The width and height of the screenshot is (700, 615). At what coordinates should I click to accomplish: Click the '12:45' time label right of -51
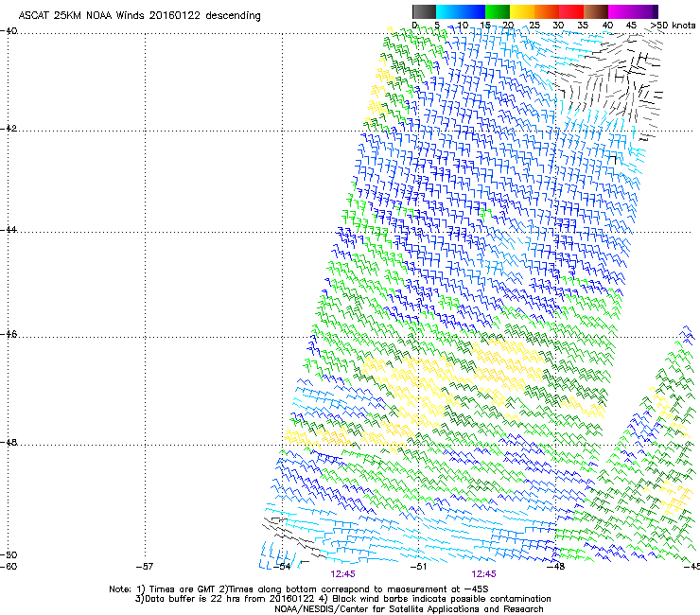(484, 574)
